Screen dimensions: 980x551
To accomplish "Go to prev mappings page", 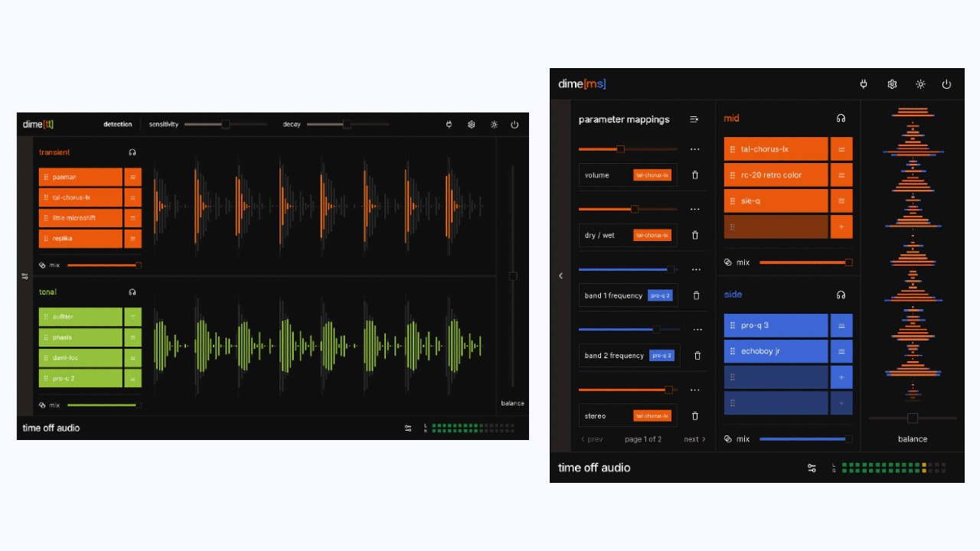I will [591, 439].
